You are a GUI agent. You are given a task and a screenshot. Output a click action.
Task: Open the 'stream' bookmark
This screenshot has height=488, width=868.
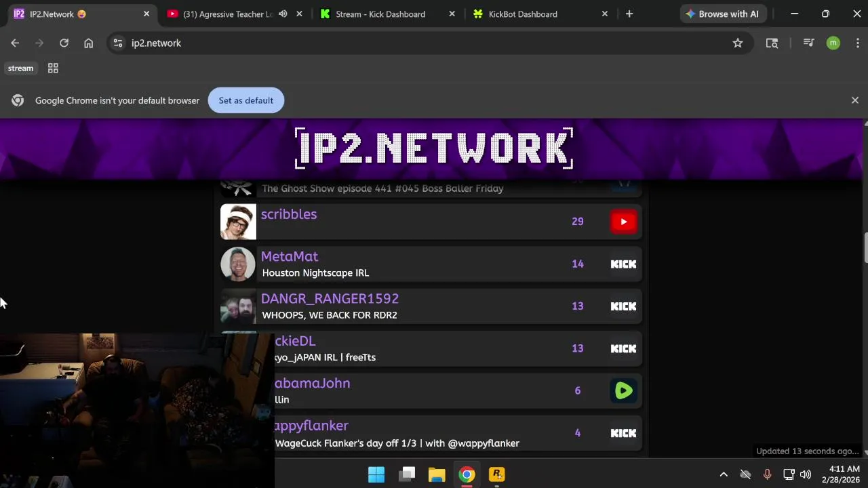(x=20, y=68)
